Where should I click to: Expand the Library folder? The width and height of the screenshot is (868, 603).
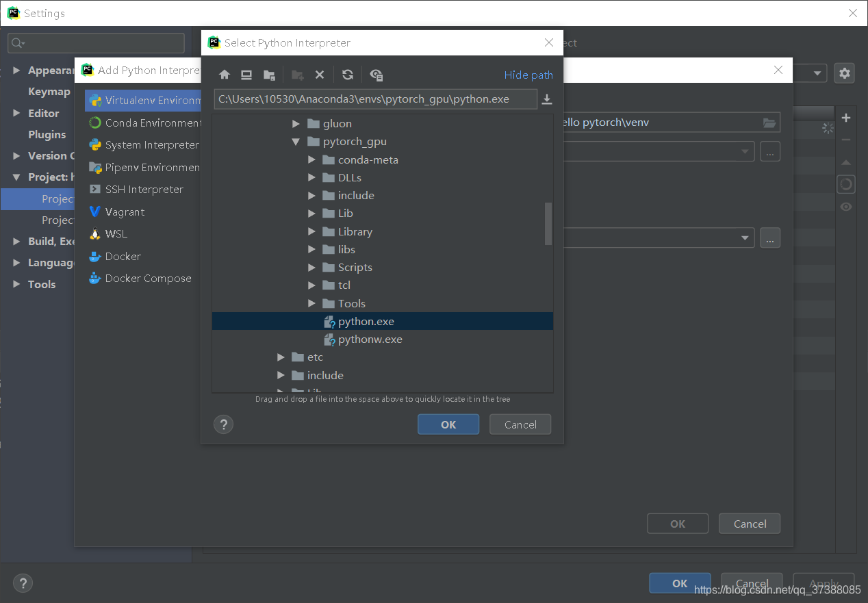pos(311,231)
